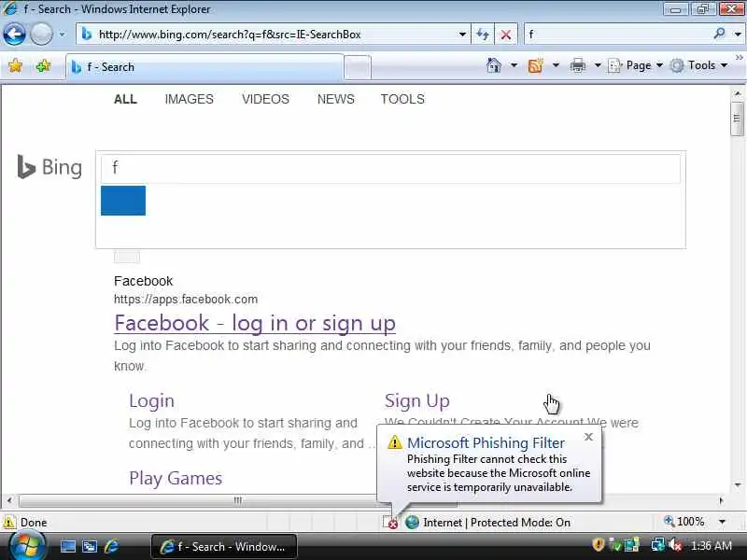Open the Windows Start orb
Image resolution: width=747 pixels, height=560 pixels.
click(27, 546)
